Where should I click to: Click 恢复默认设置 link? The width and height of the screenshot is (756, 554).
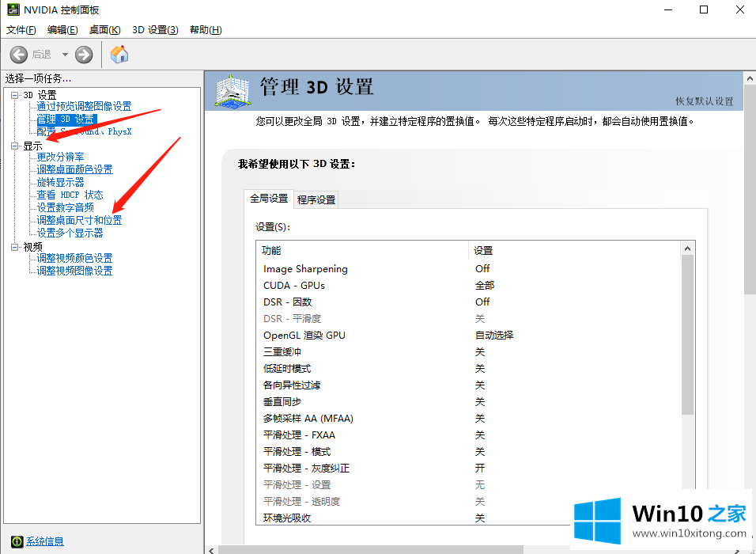(x=704, y=101)
